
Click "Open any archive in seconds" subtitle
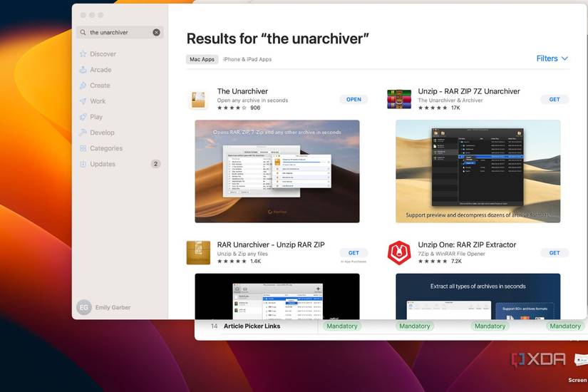[x=252, y=100]
